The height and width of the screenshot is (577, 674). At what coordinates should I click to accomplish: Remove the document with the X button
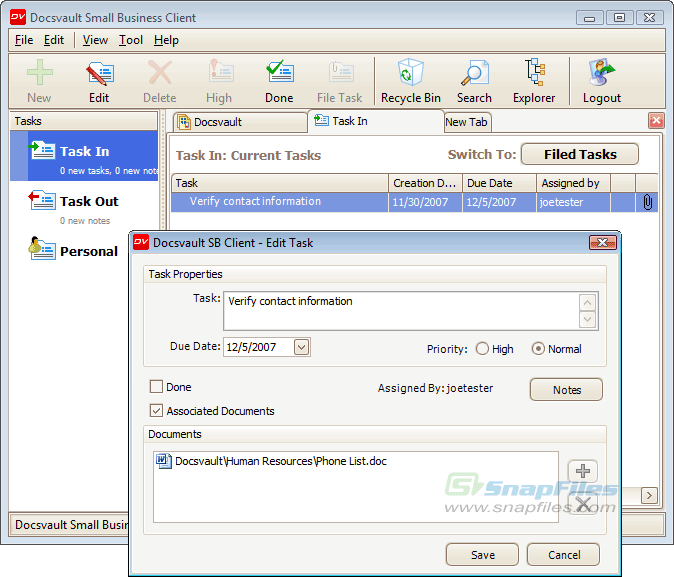point(583,504)
